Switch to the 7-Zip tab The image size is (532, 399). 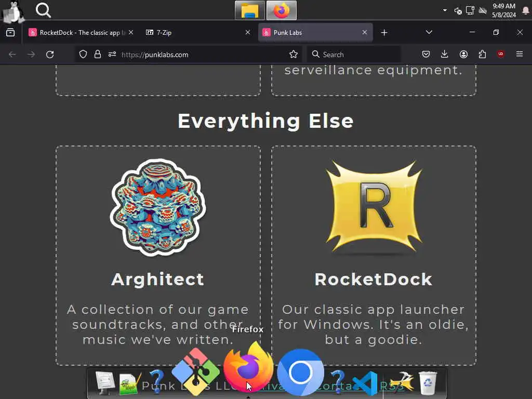coord(197,33)
